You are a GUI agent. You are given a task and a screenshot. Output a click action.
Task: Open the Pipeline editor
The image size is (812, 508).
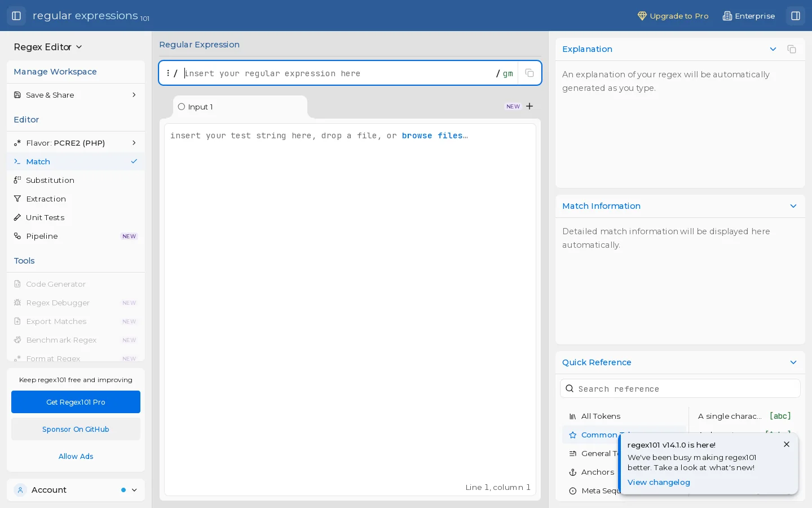76,236
